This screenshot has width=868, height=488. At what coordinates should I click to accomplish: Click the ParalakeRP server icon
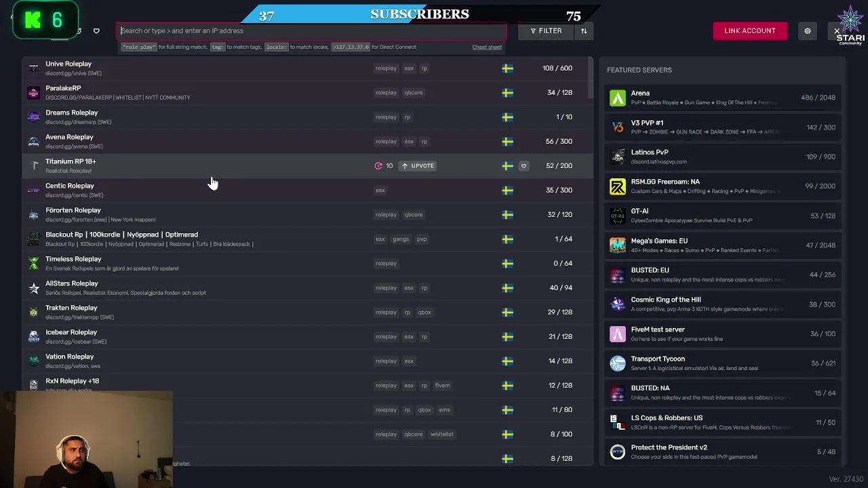33,92
